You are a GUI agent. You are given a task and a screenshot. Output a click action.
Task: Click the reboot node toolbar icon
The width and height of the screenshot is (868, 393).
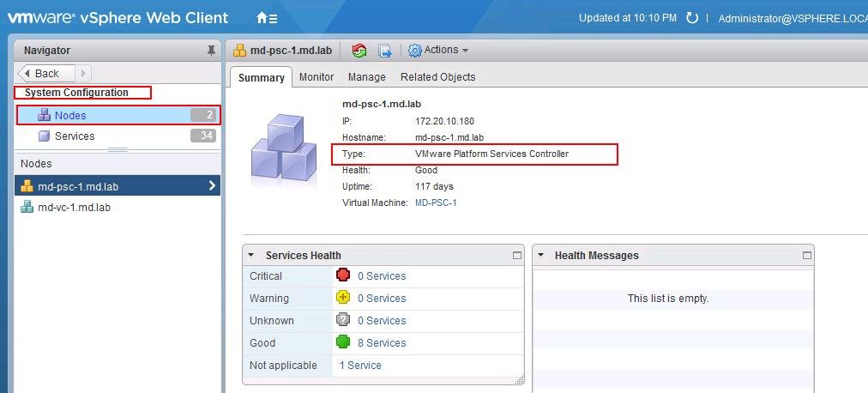click(359, 51)
